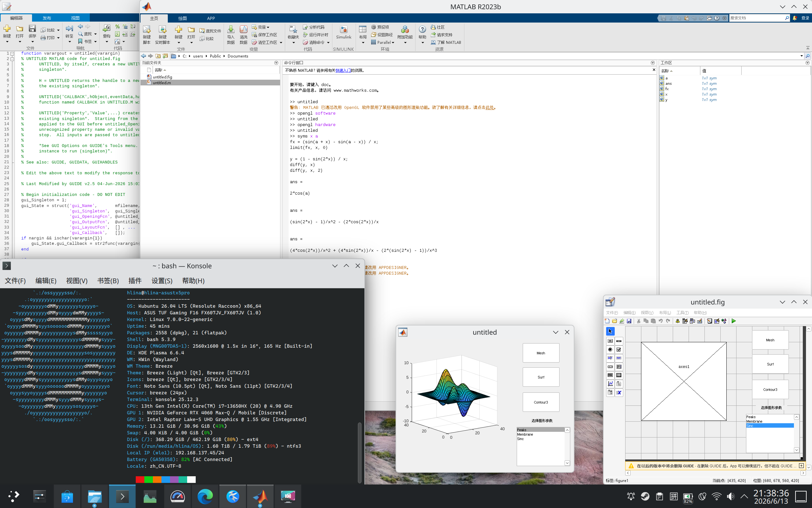The image size is (812, 508).
Task: Run the figure with GUIDE green arrow
Action: click(734, 321)
